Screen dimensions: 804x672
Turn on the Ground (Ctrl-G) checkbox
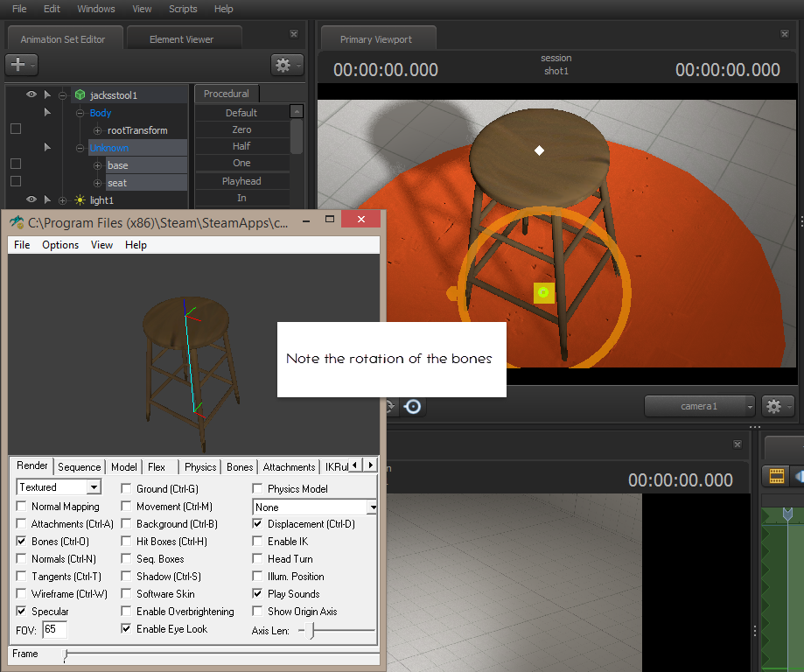click(127, 489)
